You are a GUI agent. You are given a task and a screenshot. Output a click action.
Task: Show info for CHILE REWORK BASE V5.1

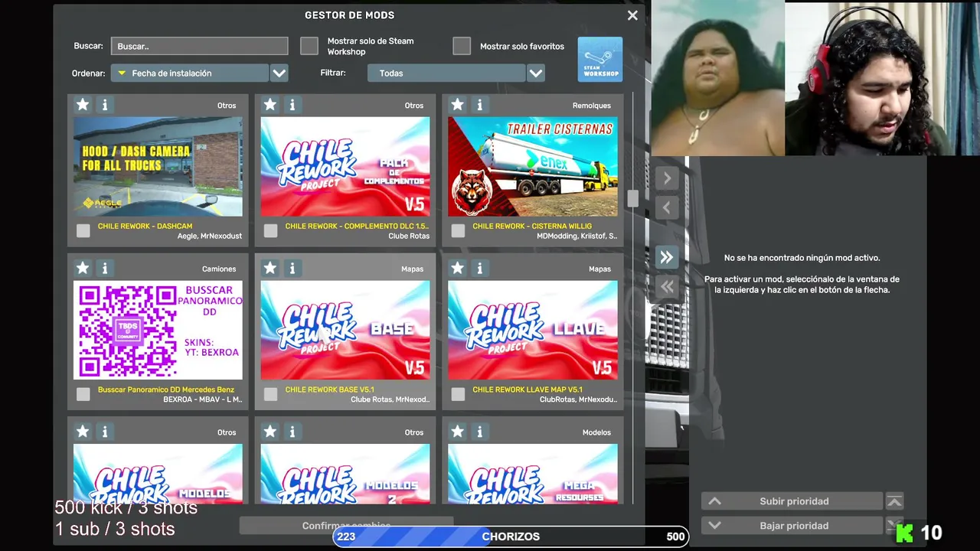pos(292,268)
